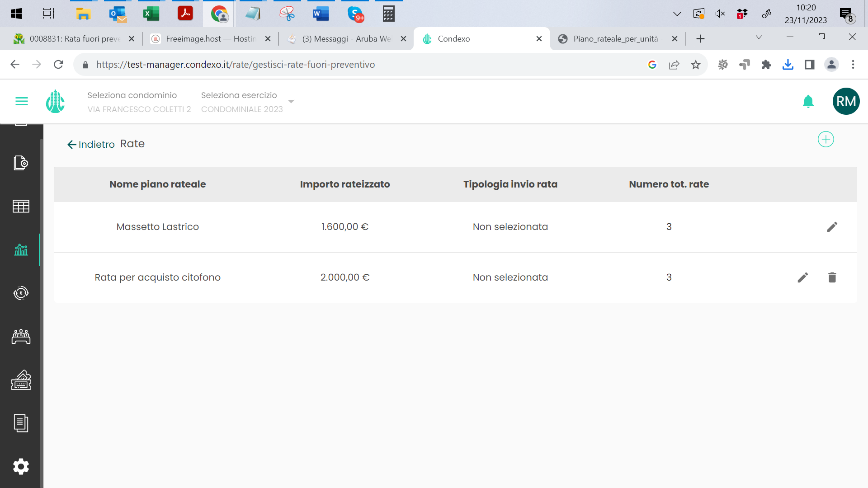The height and width of the screenshot is (488, 868).
Task: Click Nome piano rateale column header
Action: (x=157, y=184)
